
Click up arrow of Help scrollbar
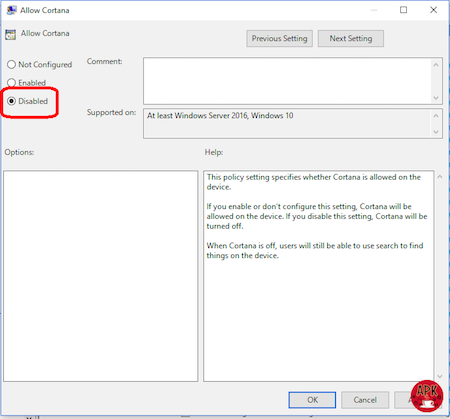click(440, 177)
